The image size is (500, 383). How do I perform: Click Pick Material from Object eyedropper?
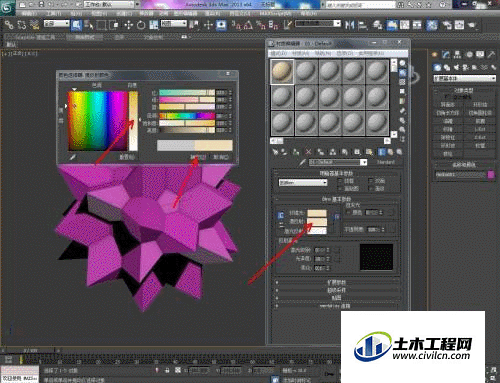[303, 162]
